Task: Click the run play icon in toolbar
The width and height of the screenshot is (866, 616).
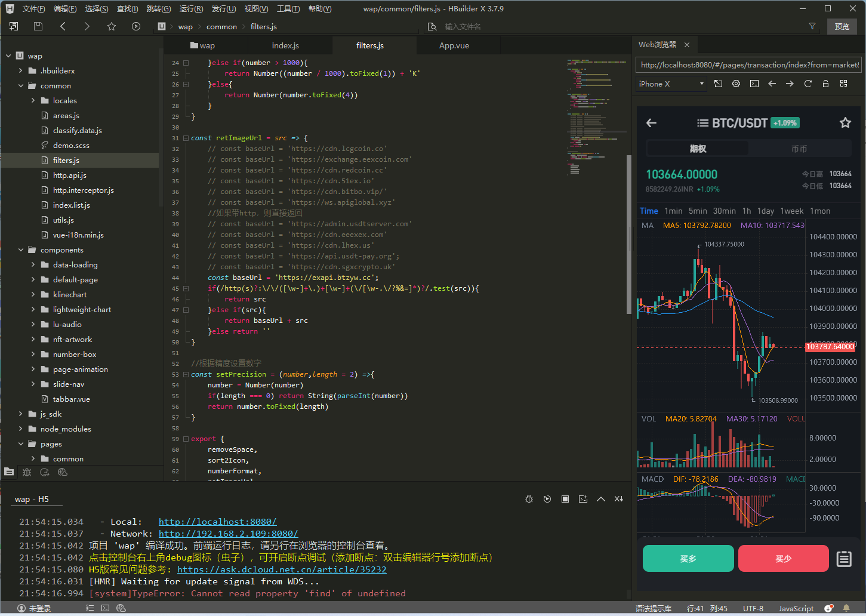Action: tap(136, 26)
